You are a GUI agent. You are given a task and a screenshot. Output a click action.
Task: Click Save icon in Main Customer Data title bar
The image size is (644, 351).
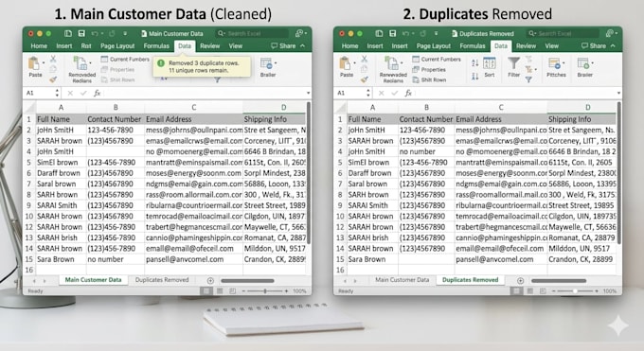click(81, 33)
